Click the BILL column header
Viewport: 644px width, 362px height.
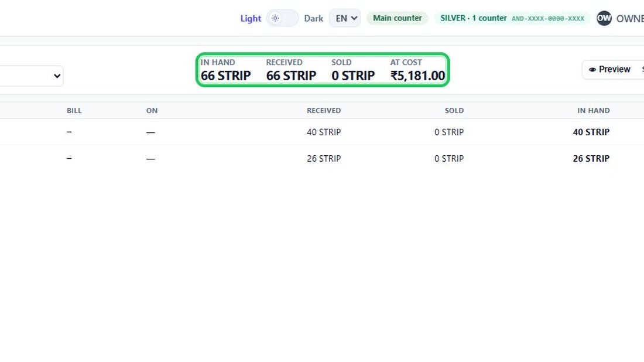(74, 111)
